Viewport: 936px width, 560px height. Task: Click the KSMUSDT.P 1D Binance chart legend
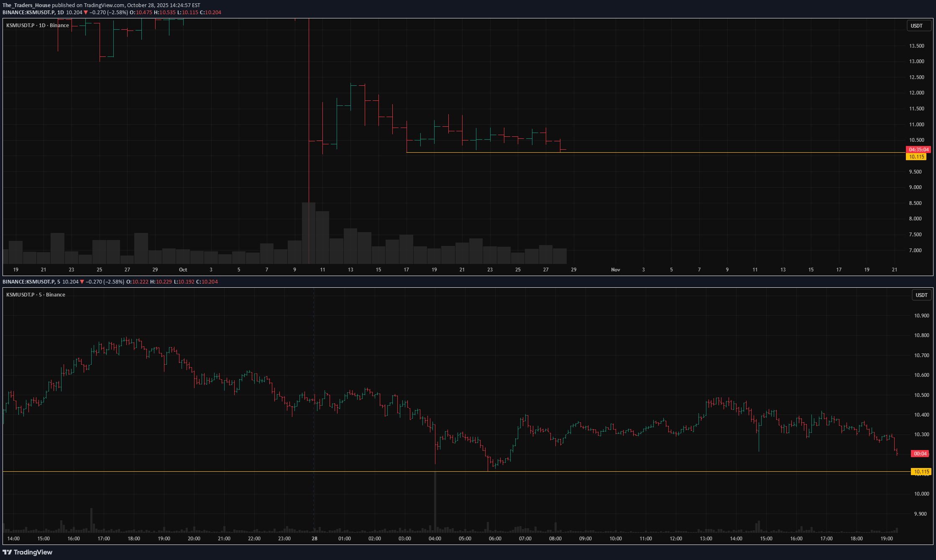(x=38, y=26)
